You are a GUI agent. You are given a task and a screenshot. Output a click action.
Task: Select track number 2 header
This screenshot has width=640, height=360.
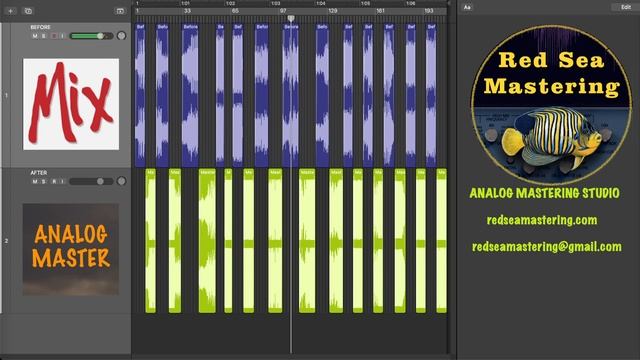(6, 241)
